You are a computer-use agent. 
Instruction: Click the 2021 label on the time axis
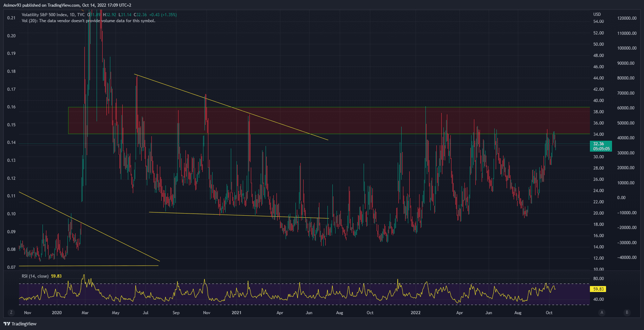click(x=236, y=313)
